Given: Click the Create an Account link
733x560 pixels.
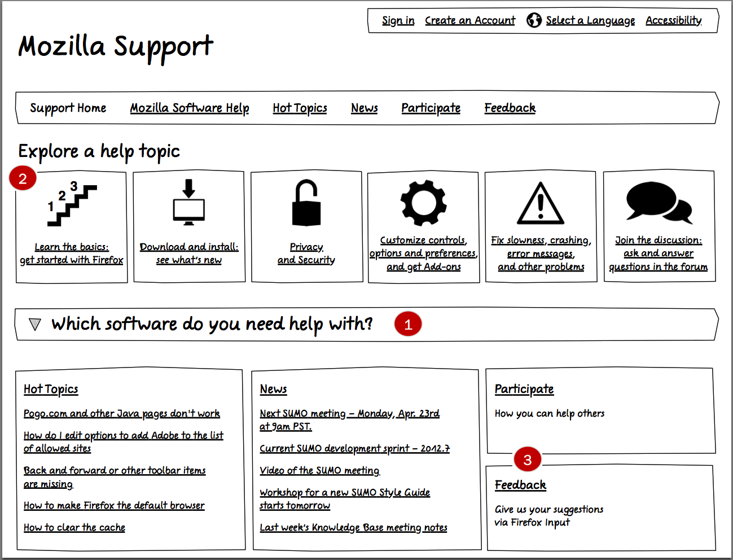Looking at the screenshot, I should click(x=470, y=21).
